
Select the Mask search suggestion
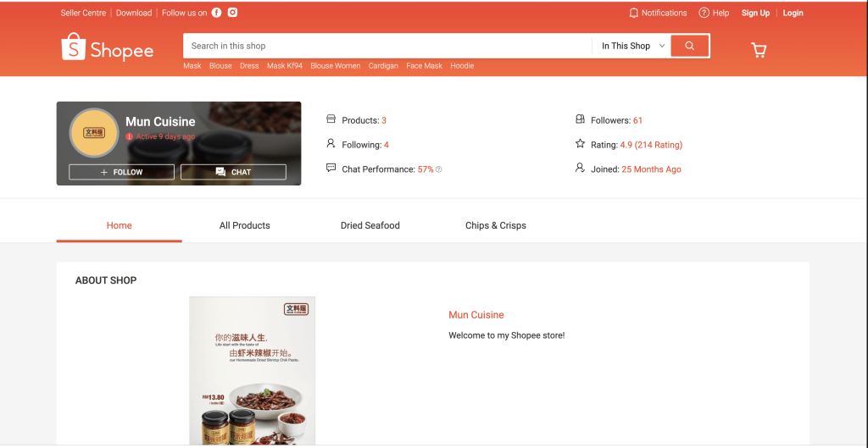(x=192, y=66)
